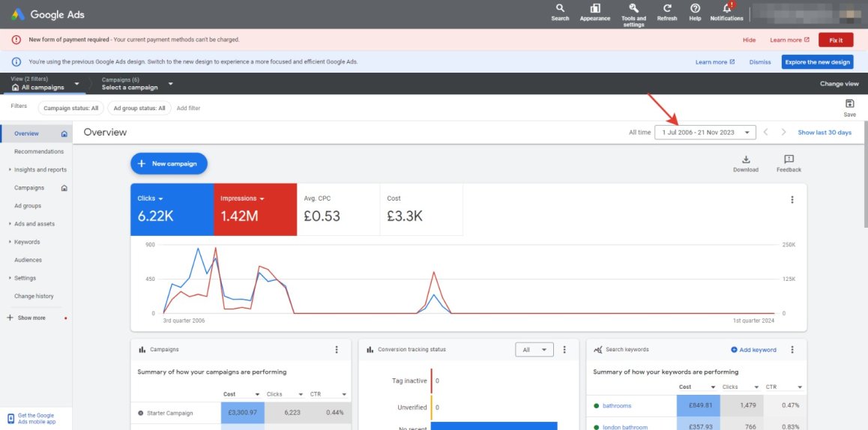The height and width of the screenshot is (430, 868).
Task: Edit the Ad group status: All filter
Action: pyautogui.click(x=139, y=109)
